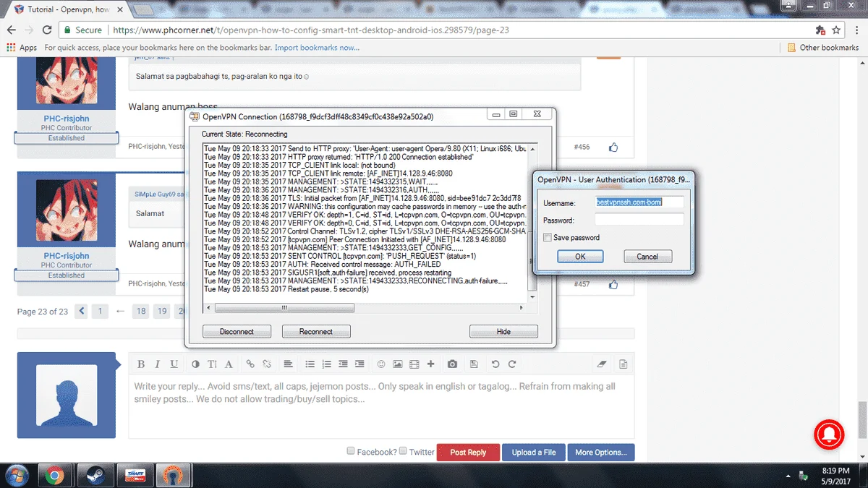Toggle underline formatting in reply editor
868x488 pixels.
click(x=174, y=364)
